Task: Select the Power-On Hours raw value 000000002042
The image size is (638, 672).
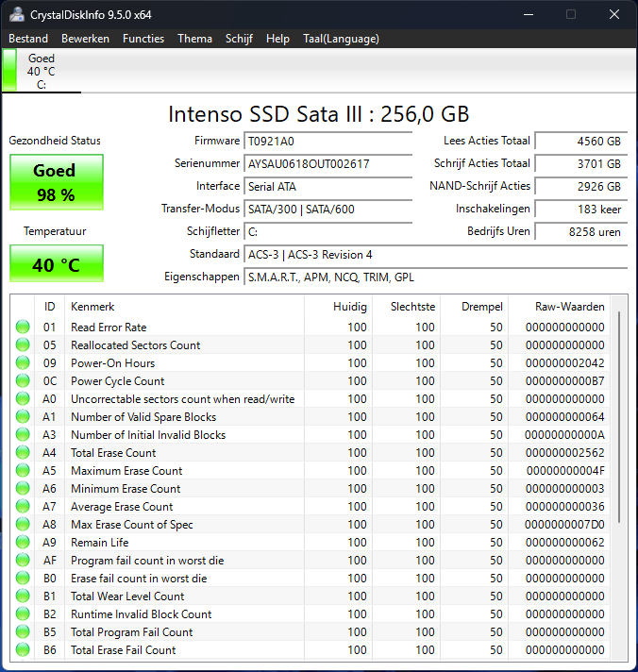Action: click(x=564, y=363)
